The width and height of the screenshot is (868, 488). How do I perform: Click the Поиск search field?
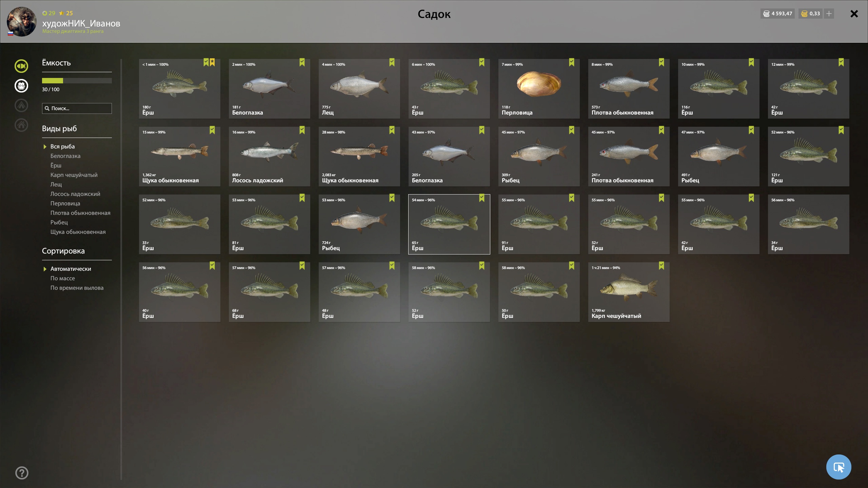click(77, 108)
